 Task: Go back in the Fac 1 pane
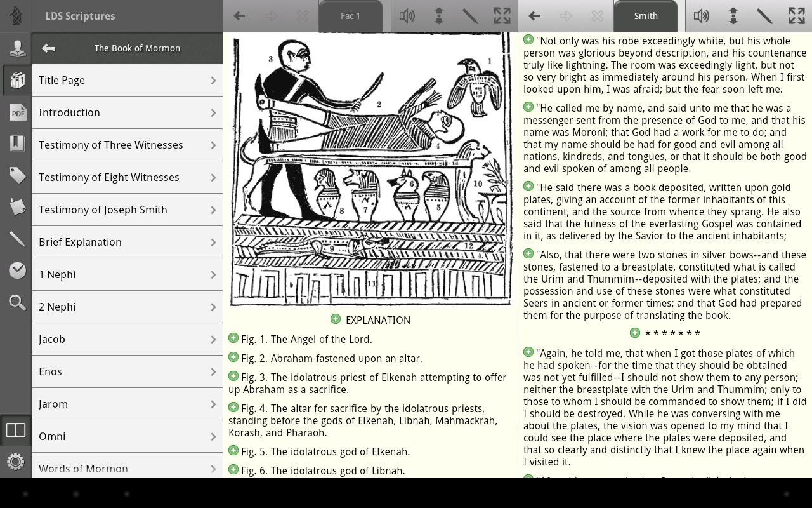point(239,16)
